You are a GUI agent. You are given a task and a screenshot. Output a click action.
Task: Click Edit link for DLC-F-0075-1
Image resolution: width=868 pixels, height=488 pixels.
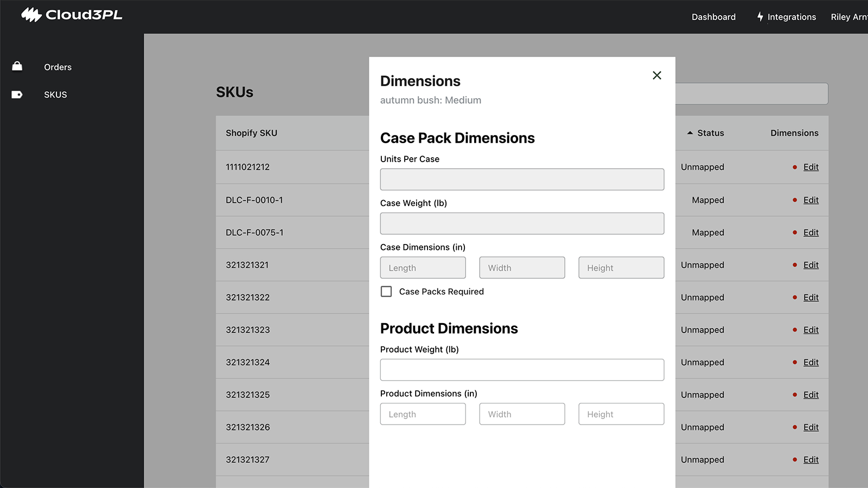[810, 233]
